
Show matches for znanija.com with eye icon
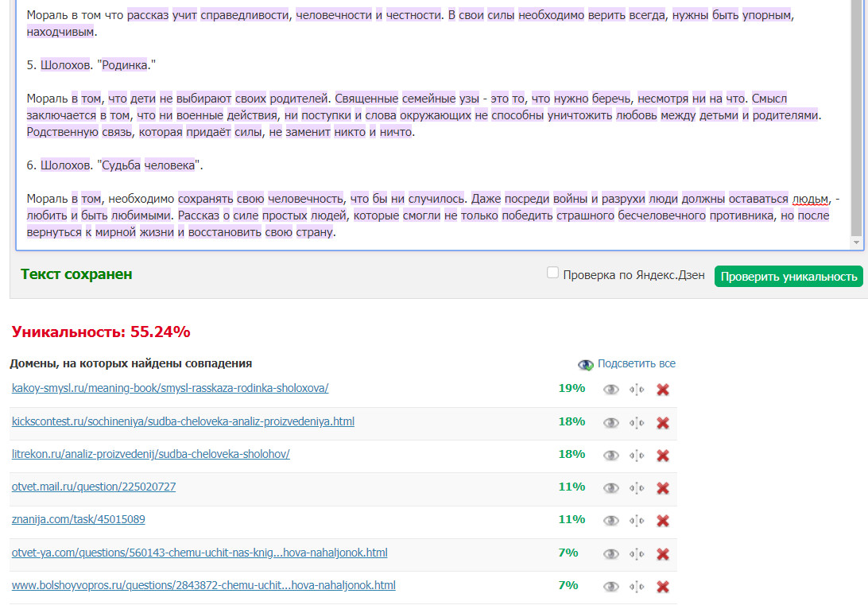[x=610, y=521]
